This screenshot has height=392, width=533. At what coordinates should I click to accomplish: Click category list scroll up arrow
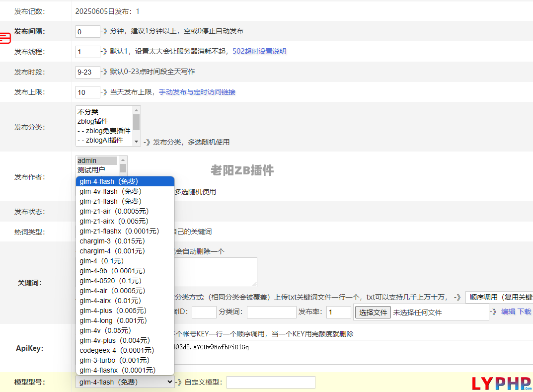(136, 110)
